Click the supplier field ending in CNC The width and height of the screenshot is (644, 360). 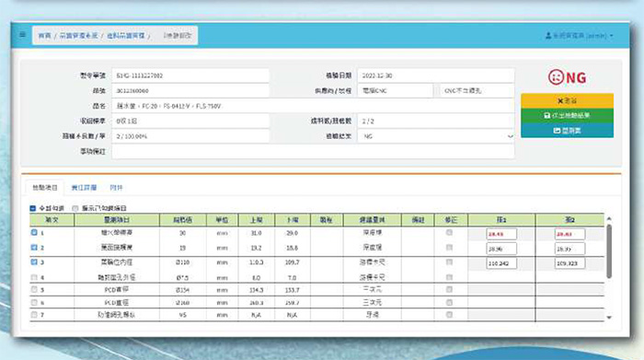pos(395,91)
